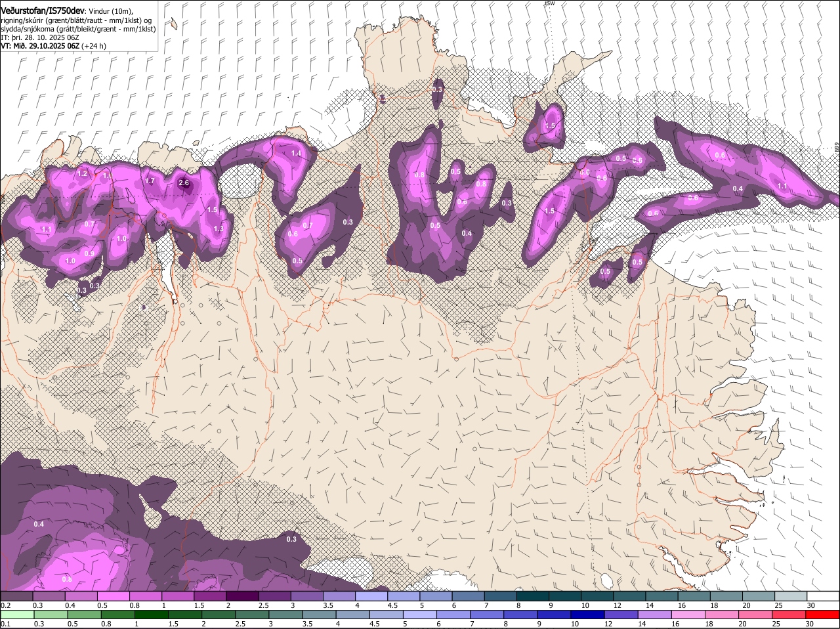The width and height of the screenshot is (840, 629).
Task: Pick the bright pink 0.5–0.8 snow legend swatch
Action: pos(114,596)
